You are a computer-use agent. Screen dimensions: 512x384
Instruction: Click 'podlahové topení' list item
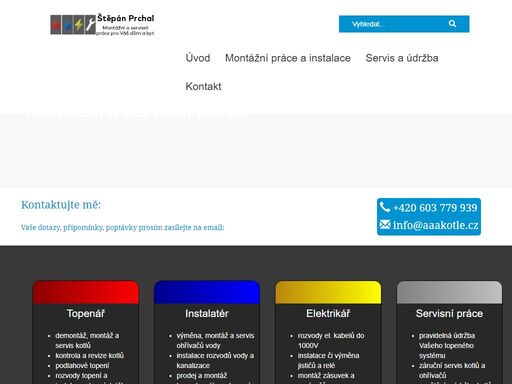tap(82, 365)
